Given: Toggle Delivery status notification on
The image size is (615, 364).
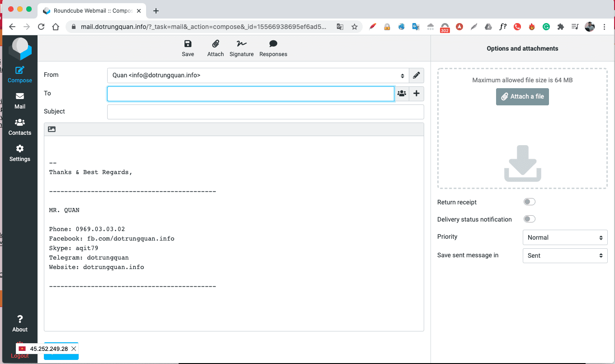Looking at the screenshot, I should [529, 219].
